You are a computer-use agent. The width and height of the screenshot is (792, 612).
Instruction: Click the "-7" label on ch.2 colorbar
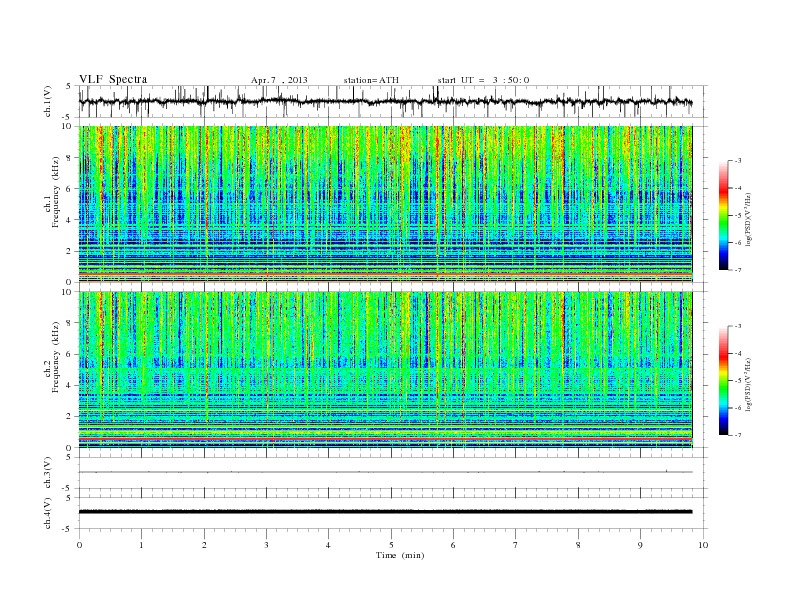pos(738,435)
